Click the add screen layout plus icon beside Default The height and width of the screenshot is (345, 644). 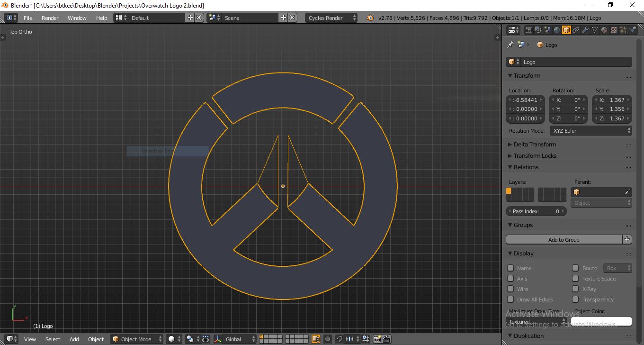(190, 18)
